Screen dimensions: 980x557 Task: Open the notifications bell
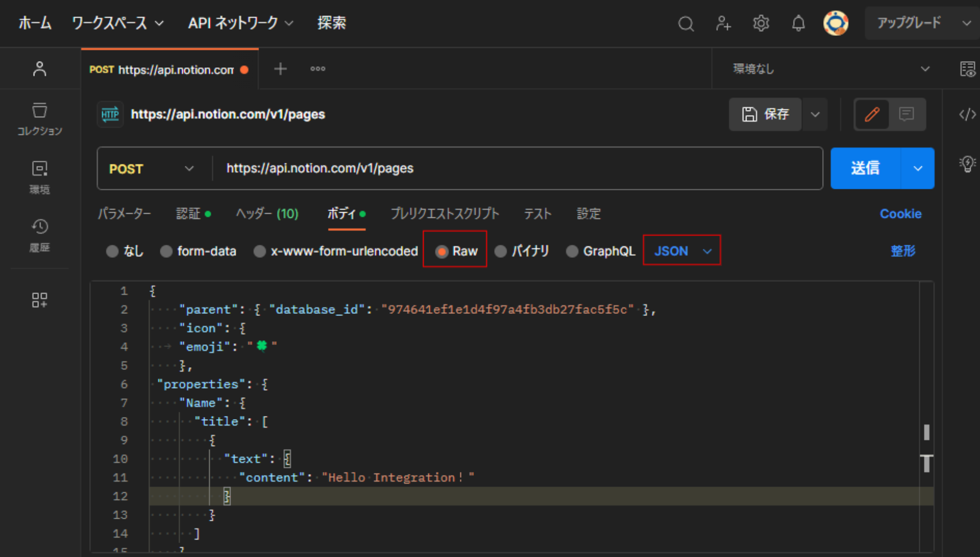[798, 23]
